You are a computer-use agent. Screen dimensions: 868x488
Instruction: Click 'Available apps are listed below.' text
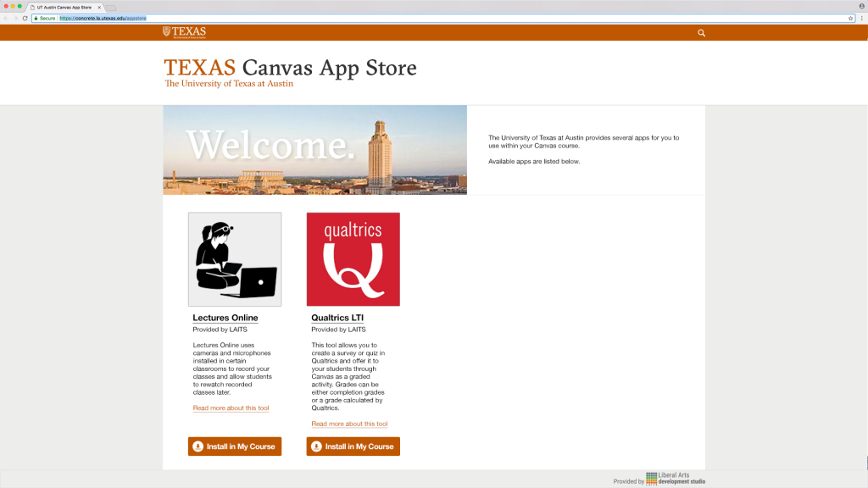(x=534, y=162)
